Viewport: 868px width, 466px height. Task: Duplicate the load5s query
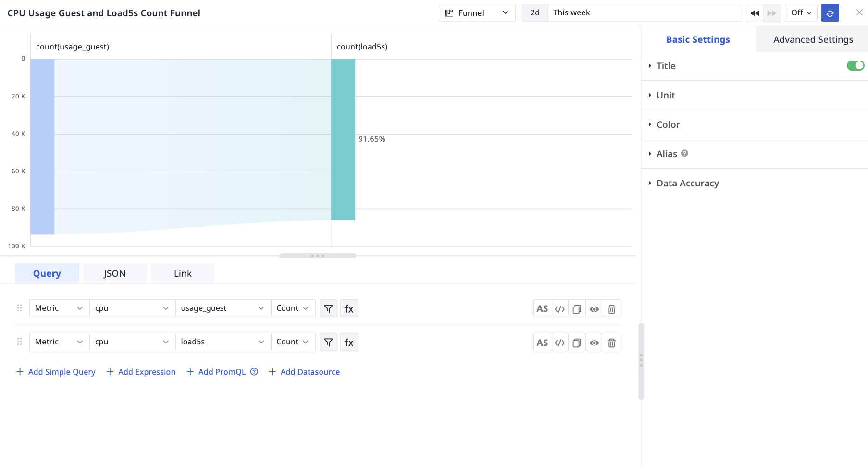pos(577,343)
